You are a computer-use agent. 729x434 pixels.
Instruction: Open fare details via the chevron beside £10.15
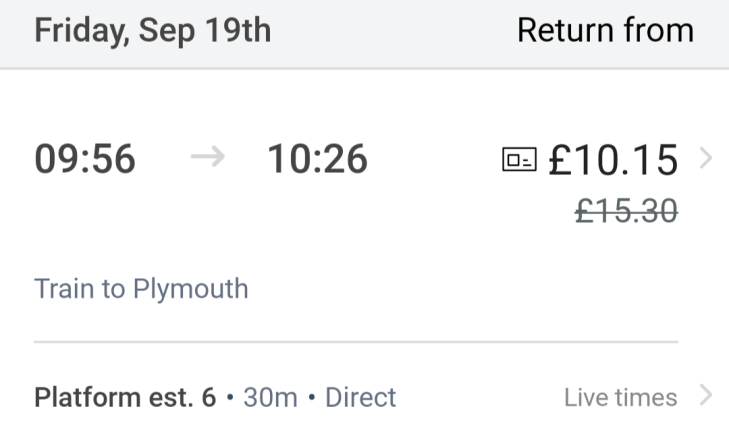(706, 158)
